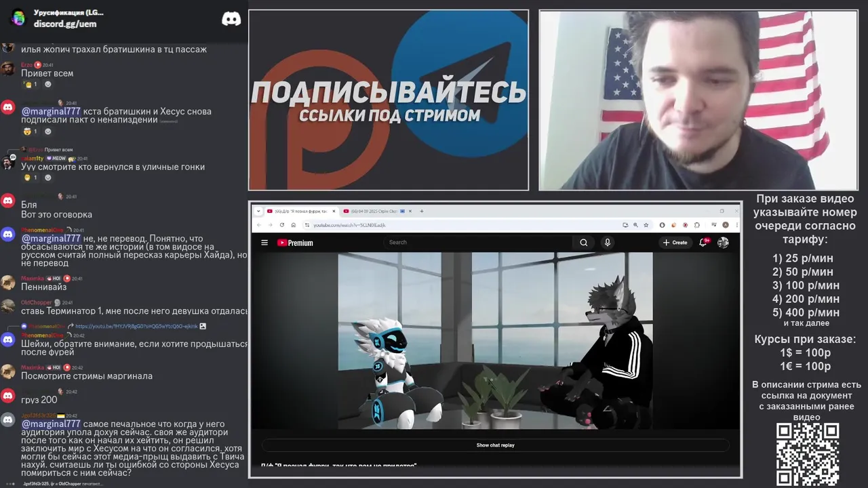Toggle the reaction under 'Привет всем'
The height and width of the screenshot is (488, 868).
pos(31,85)
